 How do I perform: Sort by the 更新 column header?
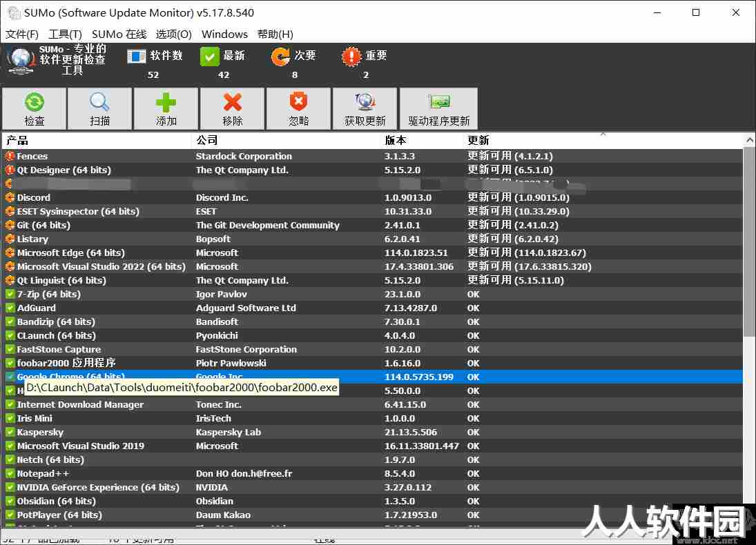click(x=603, y=140)
